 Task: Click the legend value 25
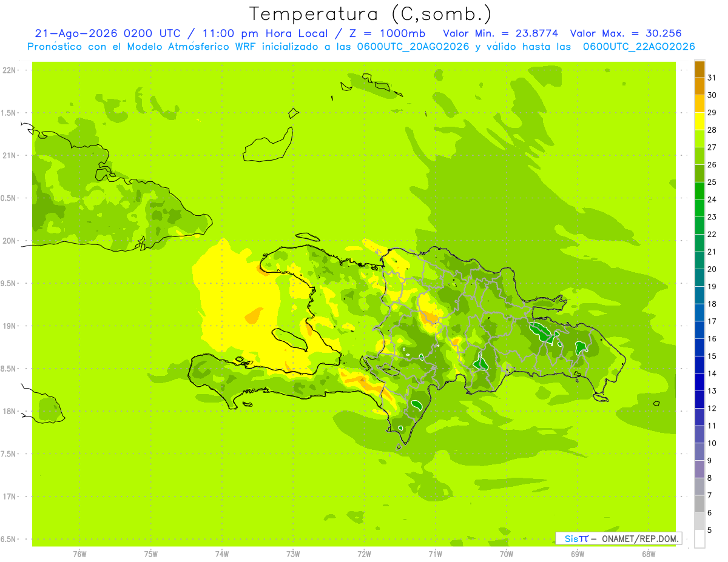pyautogui.click(x=712, y=182)
